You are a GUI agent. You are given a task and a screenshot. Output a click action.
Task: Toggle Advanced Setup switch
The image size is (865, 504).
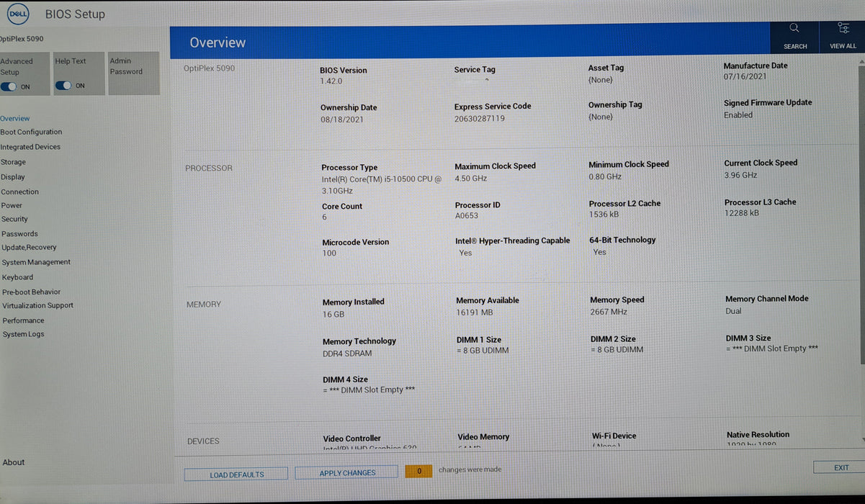coord(9,86)
